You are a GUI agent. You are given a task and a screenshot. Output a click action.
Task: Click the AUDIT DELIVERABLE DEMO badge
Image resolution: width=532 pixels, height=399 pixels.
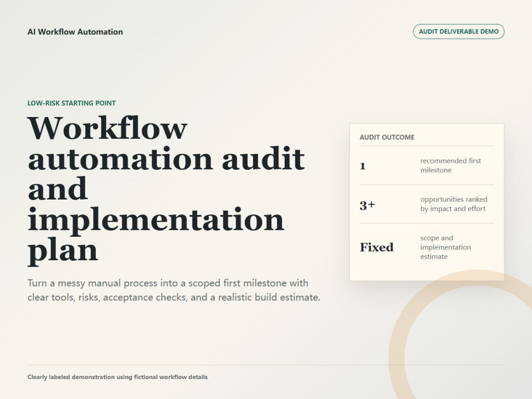pyautogui.click(x=459, y=31)
